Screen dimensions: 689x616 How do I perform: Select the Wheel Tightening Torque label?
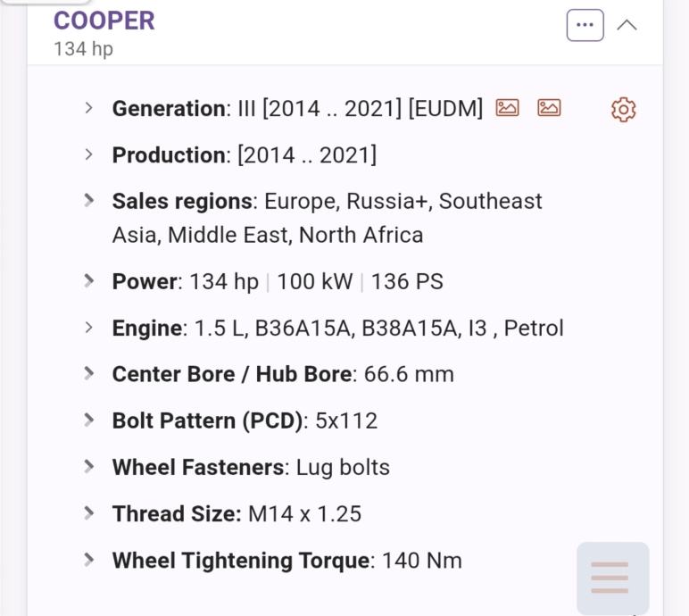pos(240,561)
